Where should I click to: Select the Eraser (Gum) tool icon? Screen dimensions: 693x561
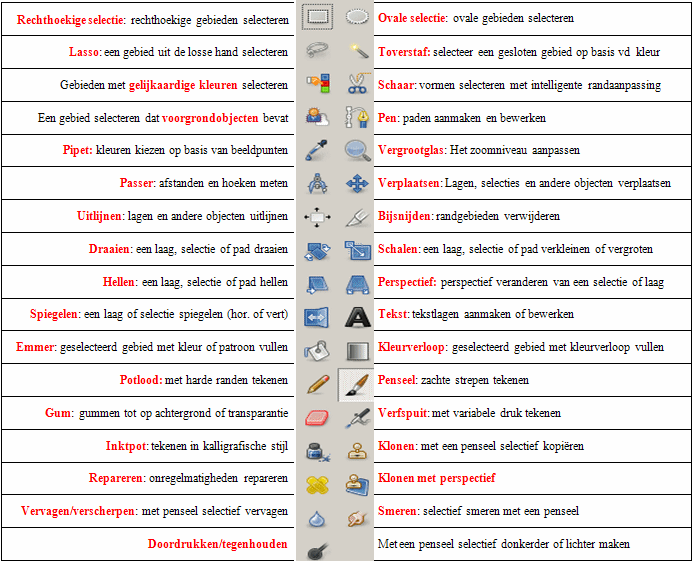coord(317,415)
